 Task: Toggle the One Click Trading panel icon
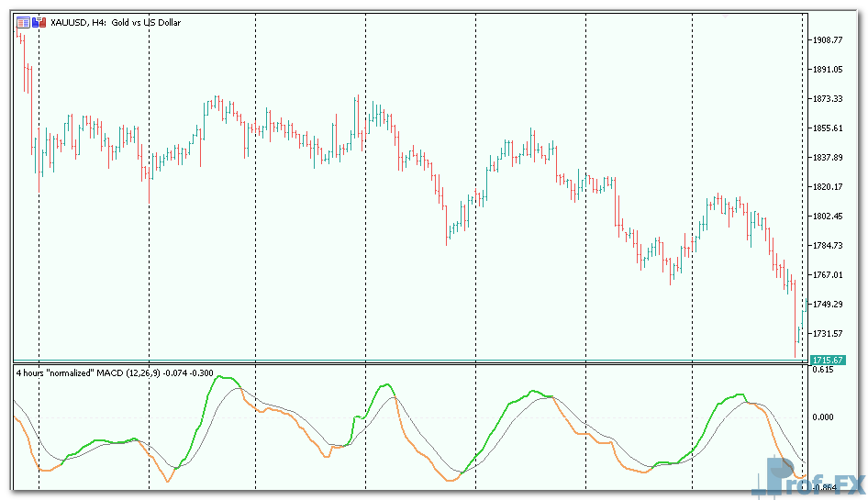click(x=36, y=22)
